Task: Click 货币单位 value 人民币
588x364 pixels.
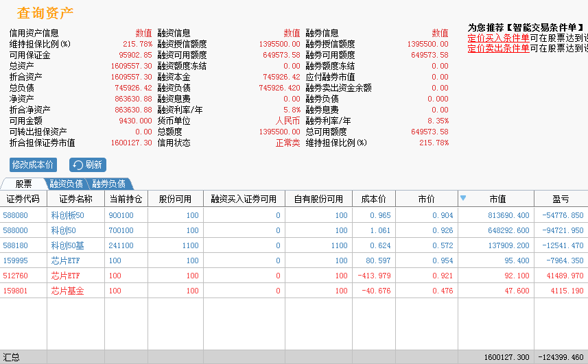Action: tap(288, 121)
